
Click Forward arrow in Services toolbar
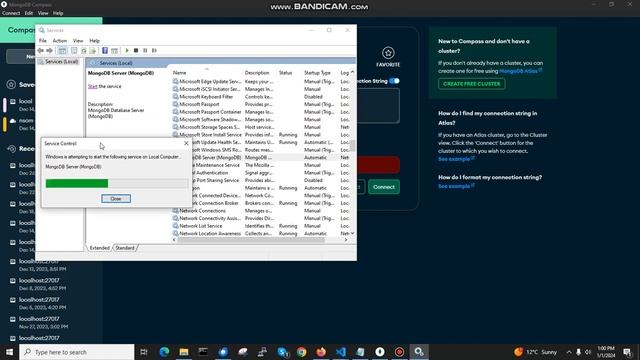tap(49, 51)
